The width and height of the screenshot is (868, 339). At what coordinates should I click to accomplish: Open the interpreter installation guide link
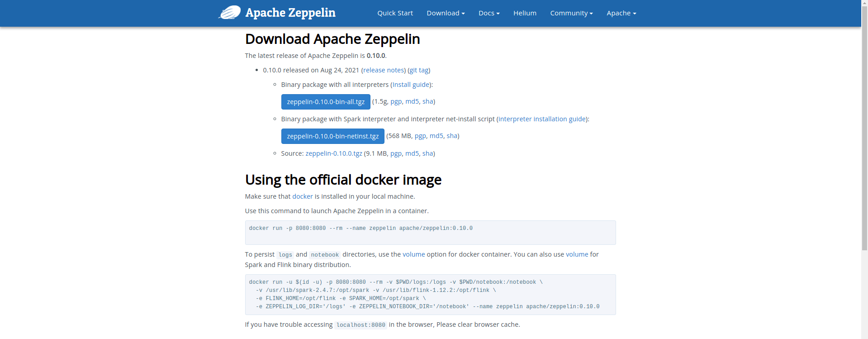click(x=542, y=119)
